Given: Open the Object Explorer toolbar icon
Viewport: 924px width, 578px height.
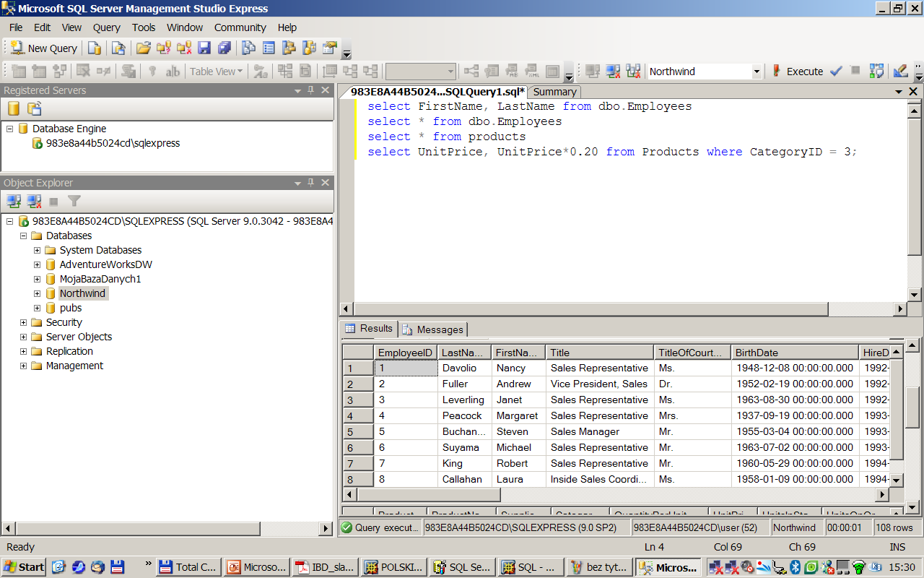Looking at the screenshot, I should tap(289, 48).
